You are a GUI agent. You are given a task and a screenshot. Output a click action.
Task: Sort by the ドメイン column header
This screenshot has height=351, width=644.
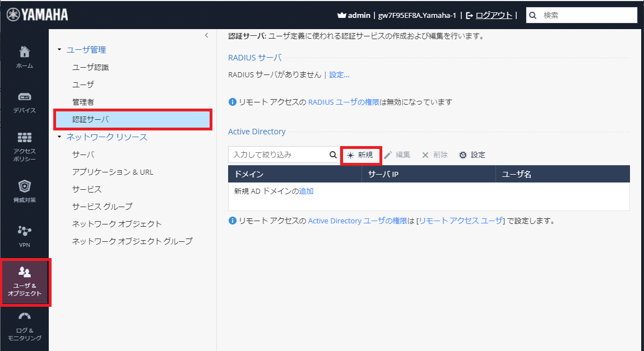pos(295,174)
